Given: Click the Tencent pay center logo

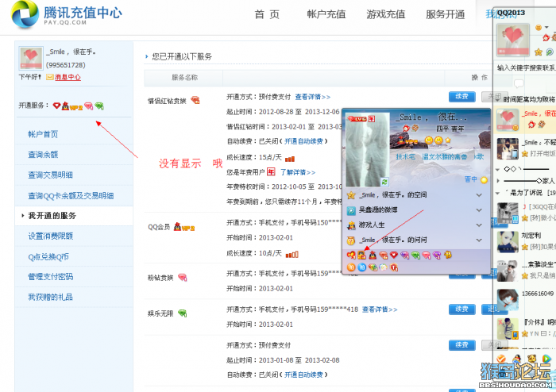Looking at the screenshot, I should tap(67, 14).
